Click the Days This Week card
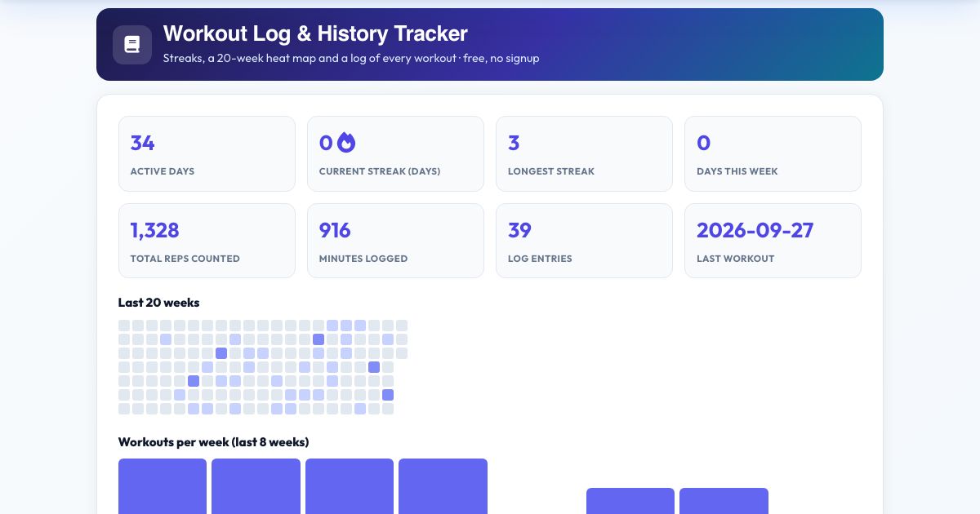 (773, 153)
